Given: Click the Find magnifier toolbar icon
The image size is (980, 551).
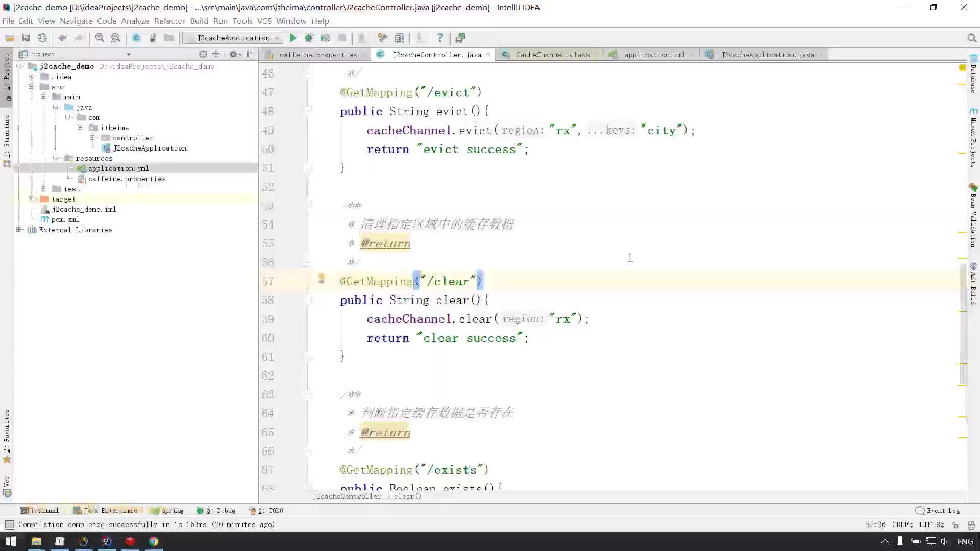Looking at the screenshot, I should 100,38.
